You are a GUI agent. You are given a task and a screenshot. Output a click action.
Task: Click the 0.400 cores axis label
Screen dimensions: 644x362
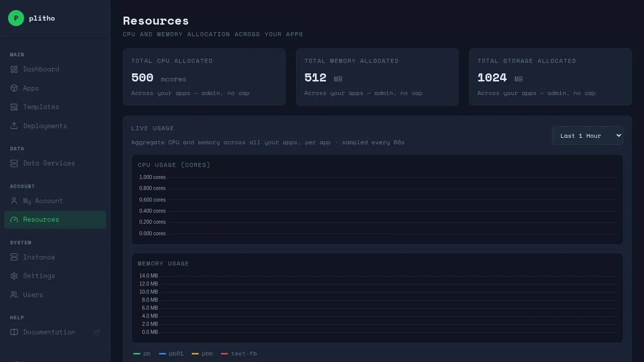(x=152, y=211)
